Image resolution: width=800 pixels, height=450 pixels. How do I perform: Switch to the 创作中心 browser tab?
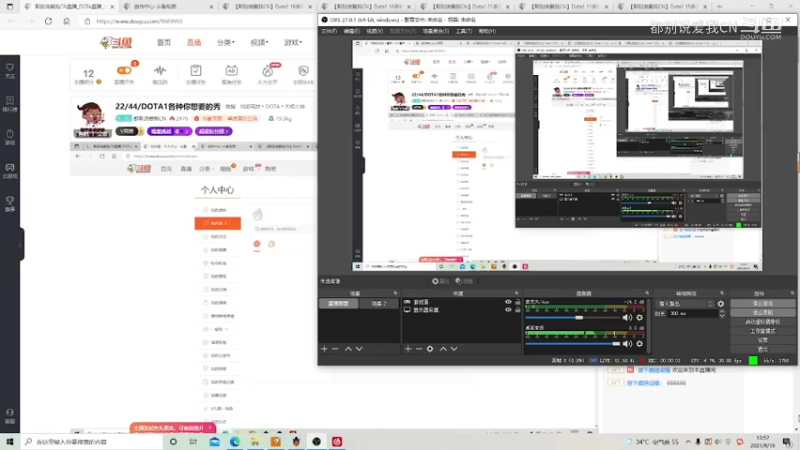168,7
